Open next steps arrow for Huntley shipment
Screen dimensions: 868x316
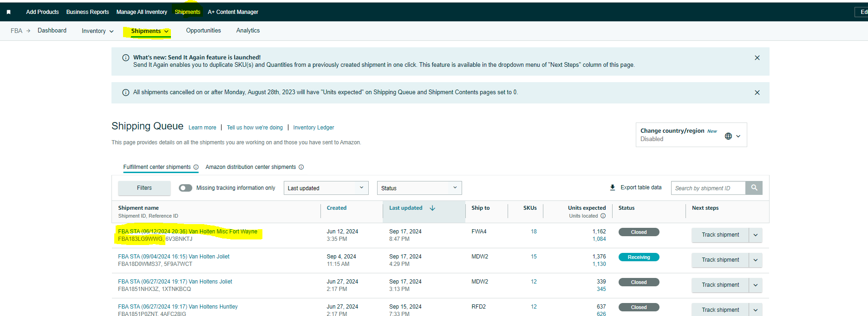tap(756, 310)
